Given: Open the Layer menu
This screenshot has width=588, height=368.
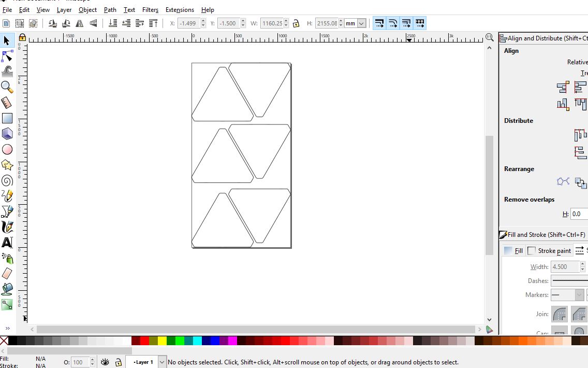Looking at the screenshot, I should click(64, 10).
